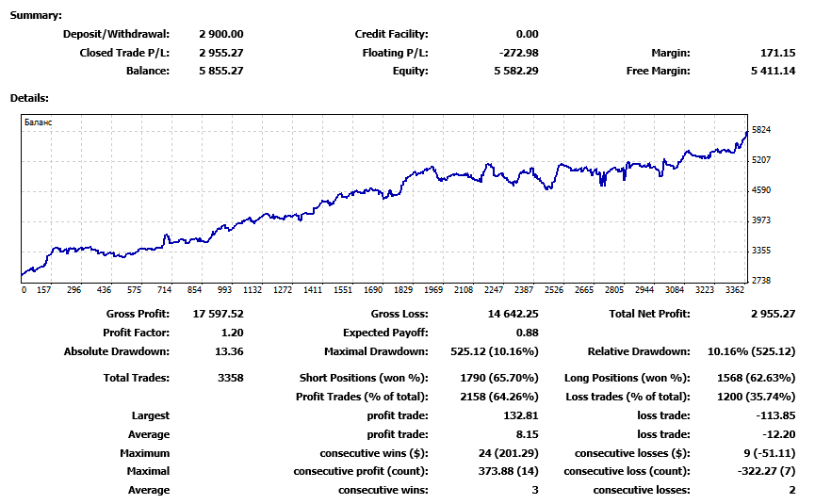Click the 1690 tick on chart's horizontal axis
815x504 pixels.
click(x=373, y=290)
